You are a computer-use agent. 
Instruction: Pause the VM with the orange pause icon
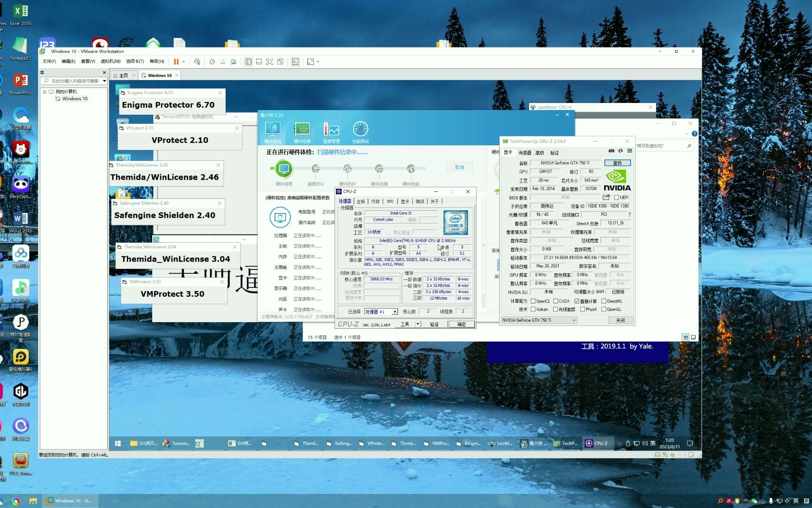point(176,62)
